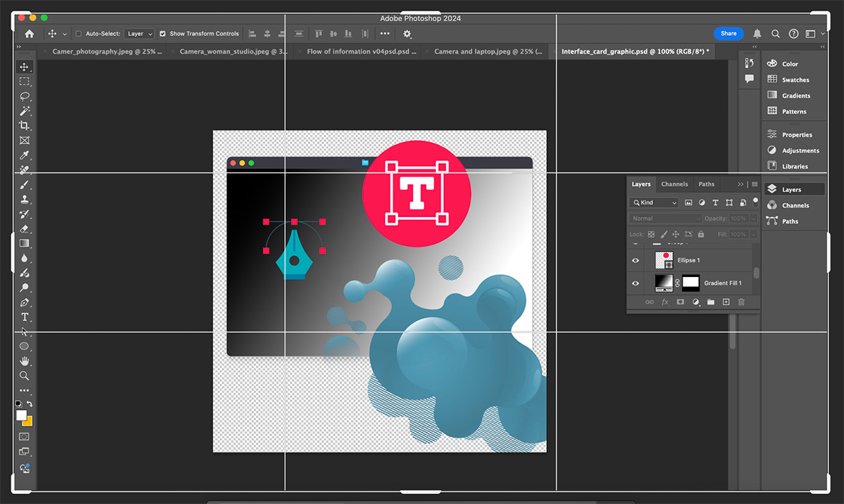This screenshot has width=844, height=504.
Task: Open the Move tool preset picker arrow
Action: pos(64,34)
